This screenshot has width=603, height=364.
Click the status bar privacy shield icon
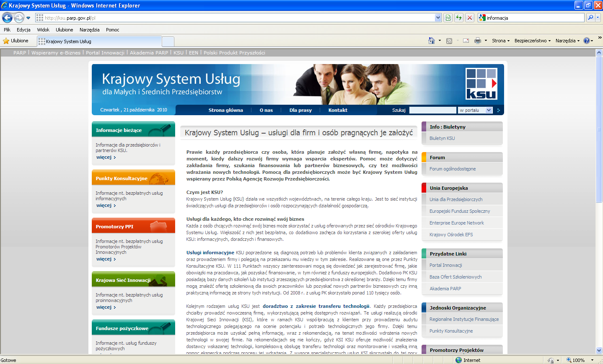click(x=551, y=360)
